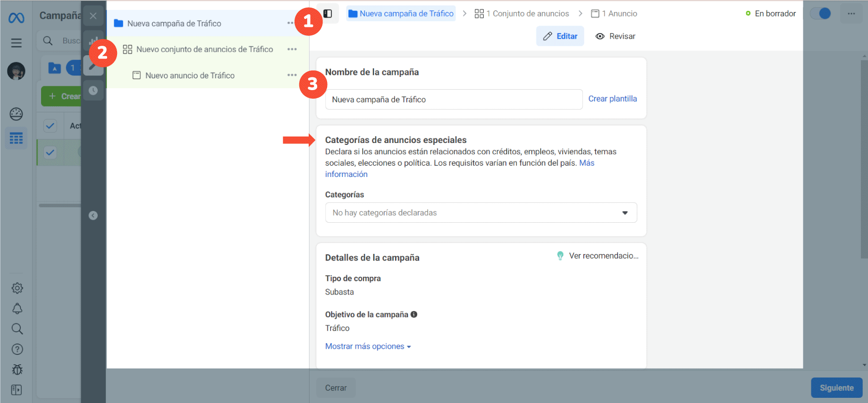Go to 1 Conjunto de anuncios breadcrumb
This screenshot has height=403, width=868.
pos(522,14)
